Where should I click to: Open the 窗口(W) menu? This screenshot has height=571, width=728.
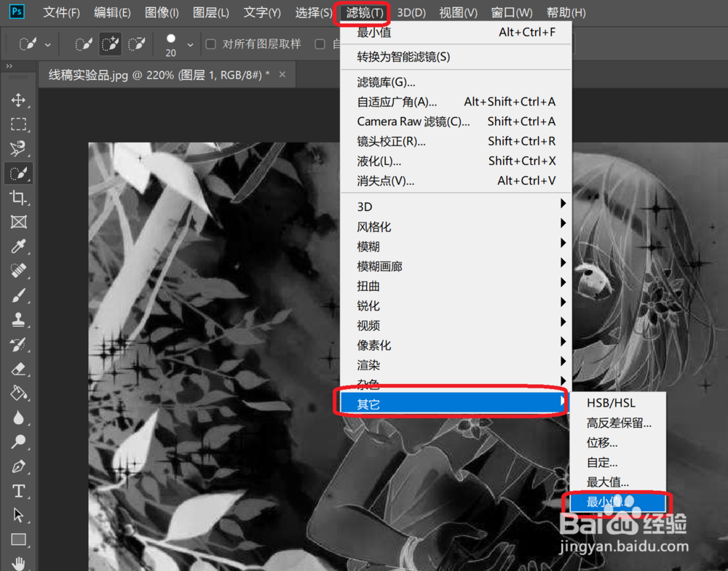pos(511,12)
